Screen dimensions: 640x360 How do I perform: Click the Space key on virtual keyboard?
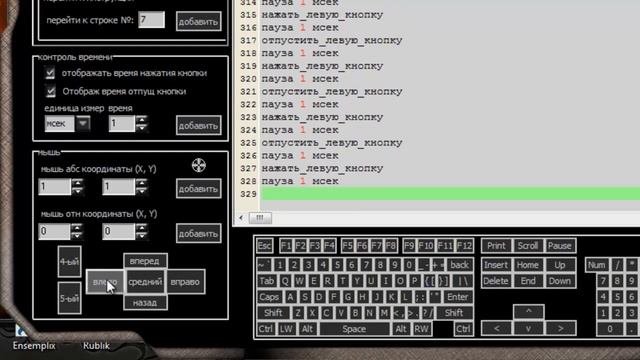point(354,329)
